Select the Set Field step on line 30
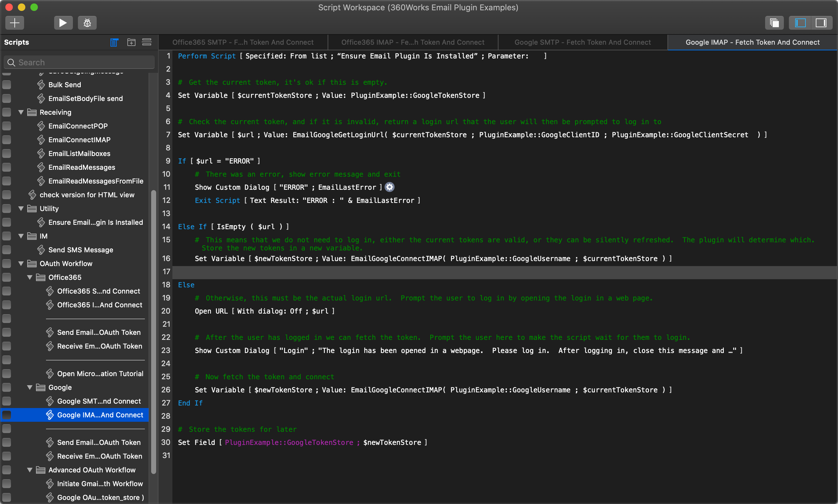This screenshot has width=838, height=504. point(303,442)
